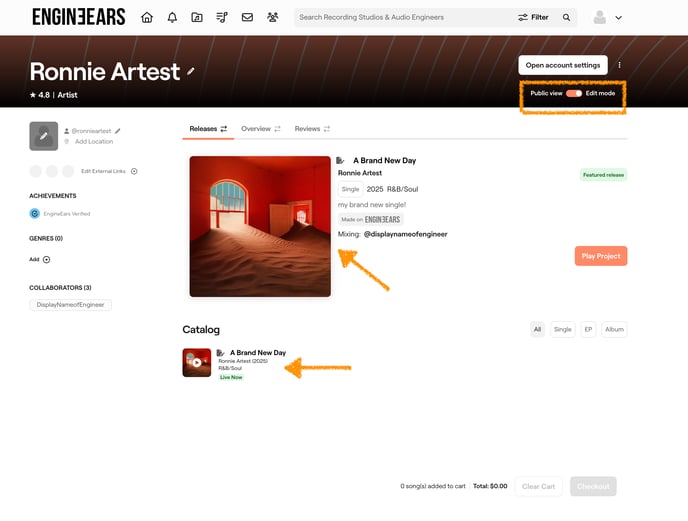Open the search Filter options
This screenshot has height=521, width=688.
pos(533,17)
